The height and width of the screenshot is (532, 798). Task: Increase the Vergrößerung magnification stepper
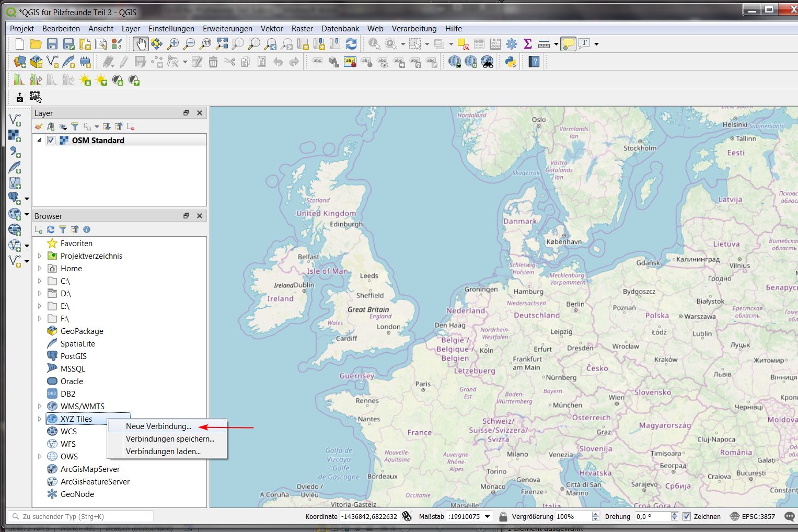(x=595, y=514)
